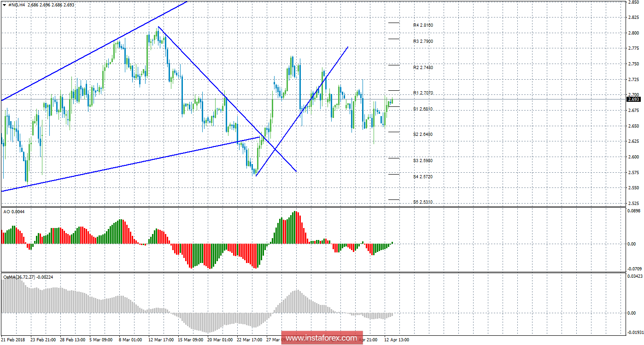Click 2.525 on the price axis
This screenshot has height=345, width=644.
[633, 203]
